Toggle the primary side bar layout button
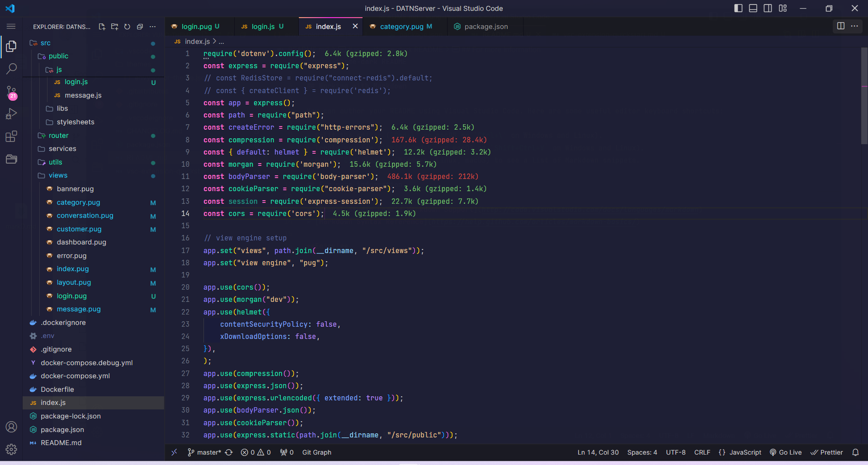868x465 pixels. coord(738,8)
